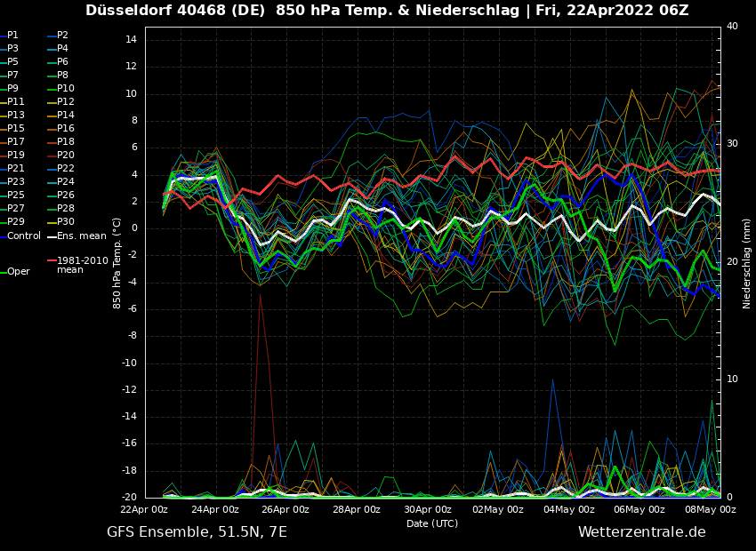
Task: Click the red line swatch beside 1981-2010
Action: point(52,260)
